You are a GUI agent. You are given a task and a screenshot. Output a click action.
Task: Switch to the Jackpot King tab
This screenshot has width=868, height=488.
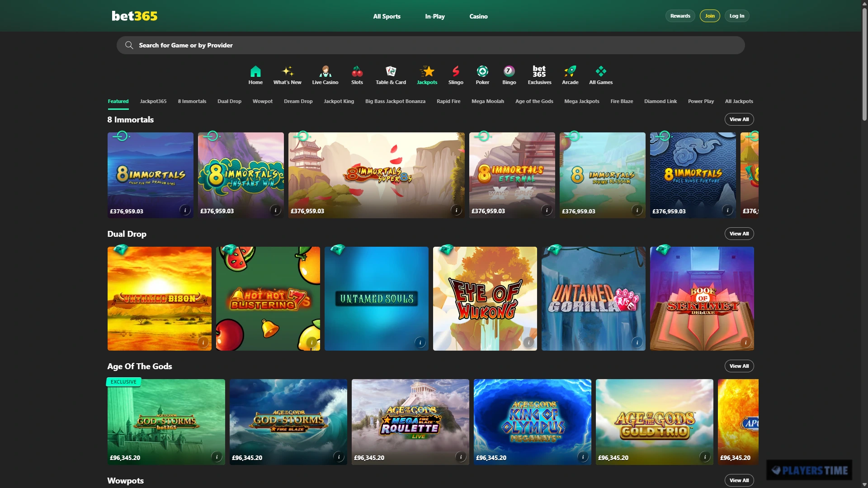point(339,101)
